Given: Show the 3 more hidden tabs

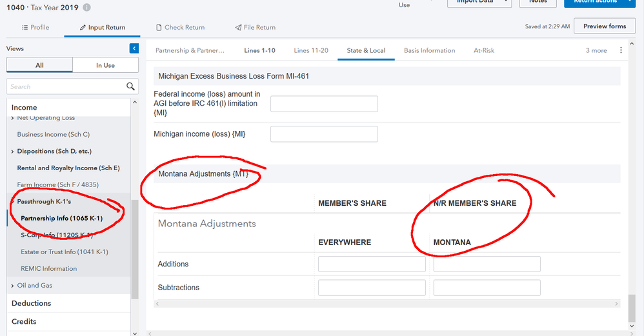Looking at the screenshot, I should 596,50.
